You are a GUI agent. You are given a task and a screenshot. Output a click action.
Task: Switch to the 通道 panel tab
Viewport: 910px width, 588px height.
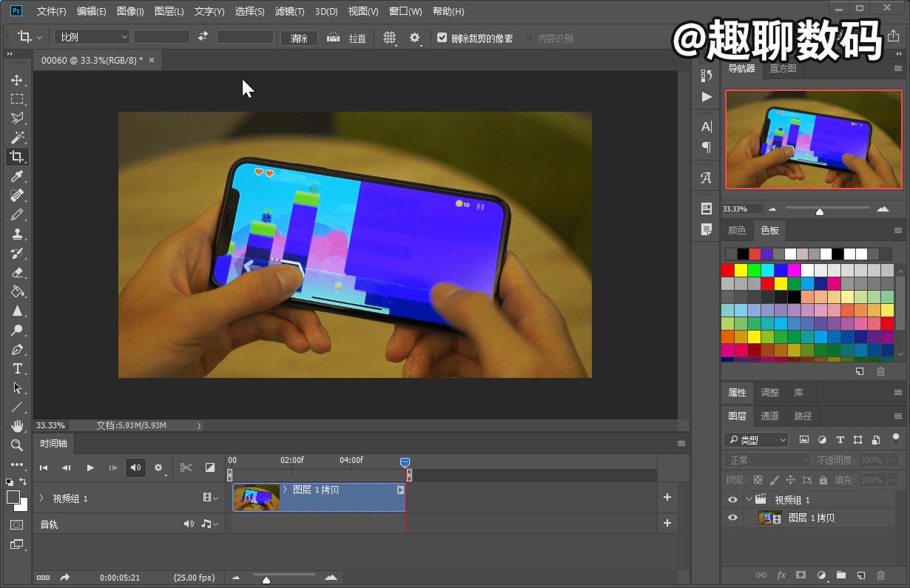tap(769, 416)
